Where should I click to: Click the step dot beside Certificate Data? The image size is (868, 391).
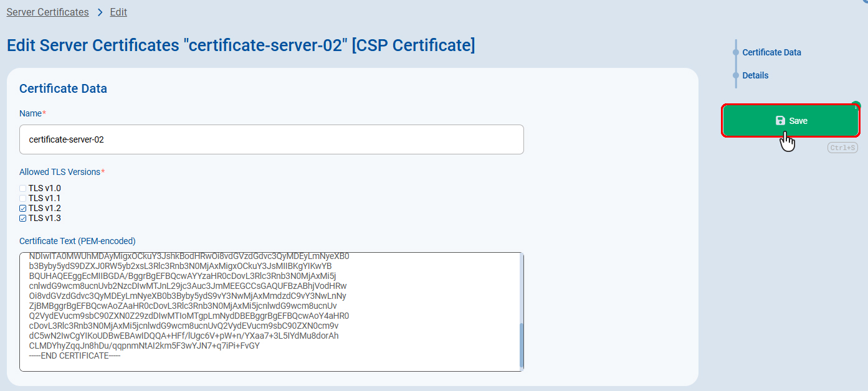coord(736,52)
